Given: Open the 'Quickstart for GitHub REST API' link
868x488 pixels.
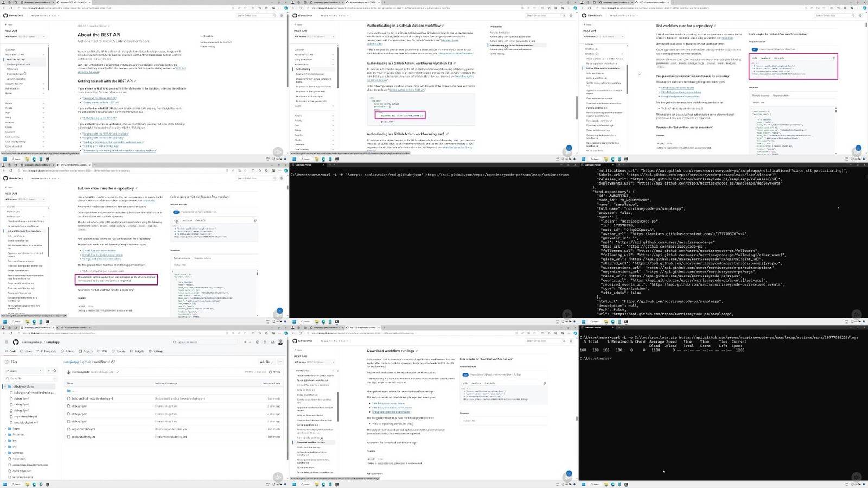Looking at the screenshot, I should (100, 98).
